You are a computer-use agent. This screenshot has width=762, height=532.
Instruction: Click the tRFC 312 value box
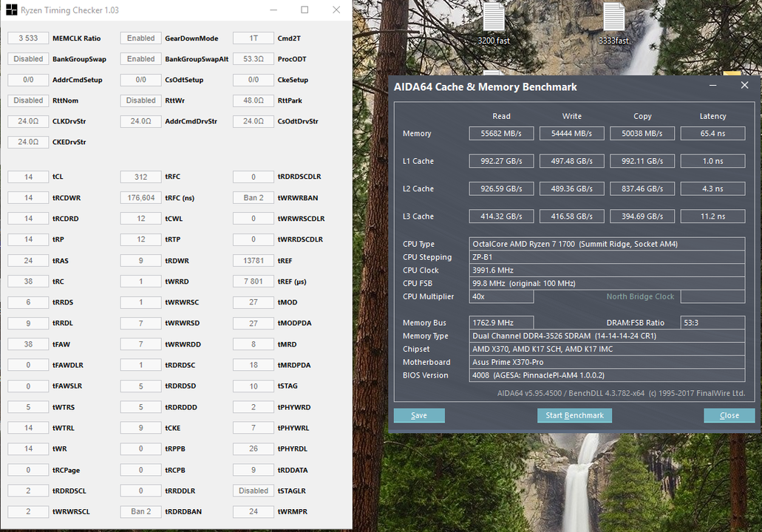[141, 177]
